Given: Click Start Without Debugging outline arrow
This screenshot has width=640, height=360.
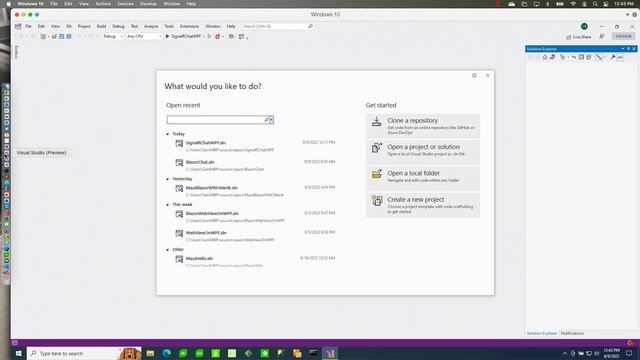Looking at the screenshot, I should click(x=209, y=36).
